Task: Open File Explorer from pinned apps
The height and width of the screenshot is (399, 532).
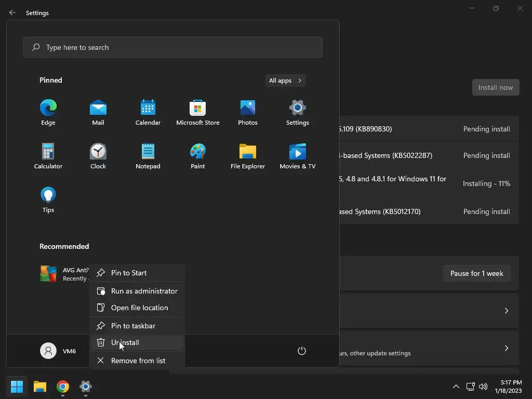Action: tap(248, 156)
